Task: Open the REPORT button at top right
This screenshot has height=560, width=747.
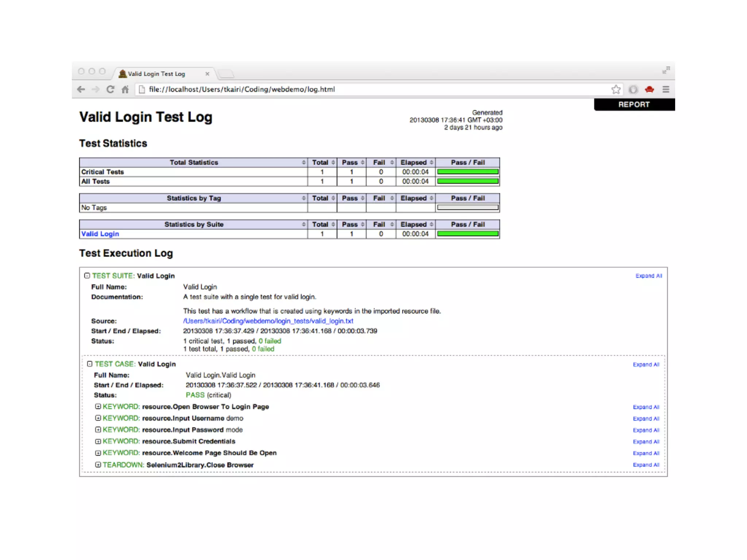Action: click(634, 105)
